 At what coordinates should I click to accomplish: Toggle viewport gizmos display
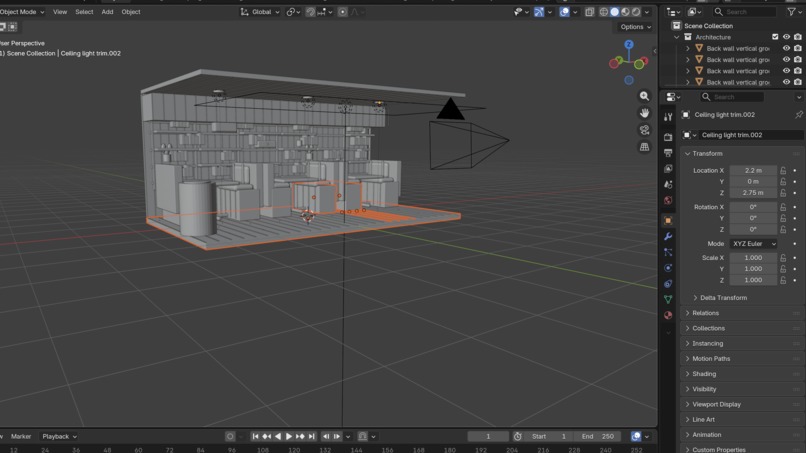pos(539,12)
